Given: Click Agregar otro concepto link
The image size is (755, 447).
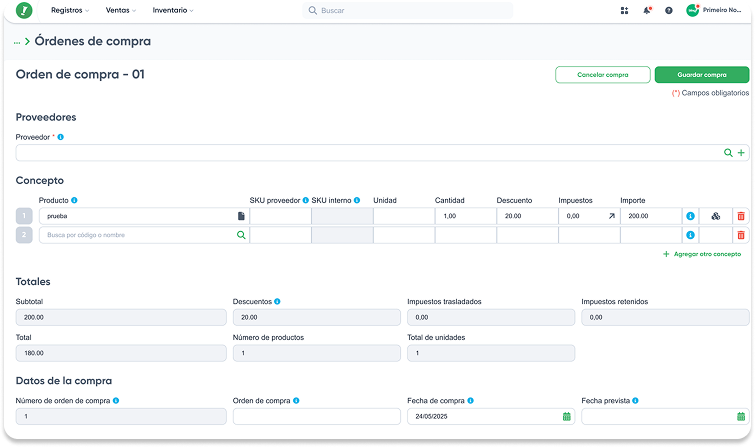Looking at the screenshot, I should [x=702, y=254].
